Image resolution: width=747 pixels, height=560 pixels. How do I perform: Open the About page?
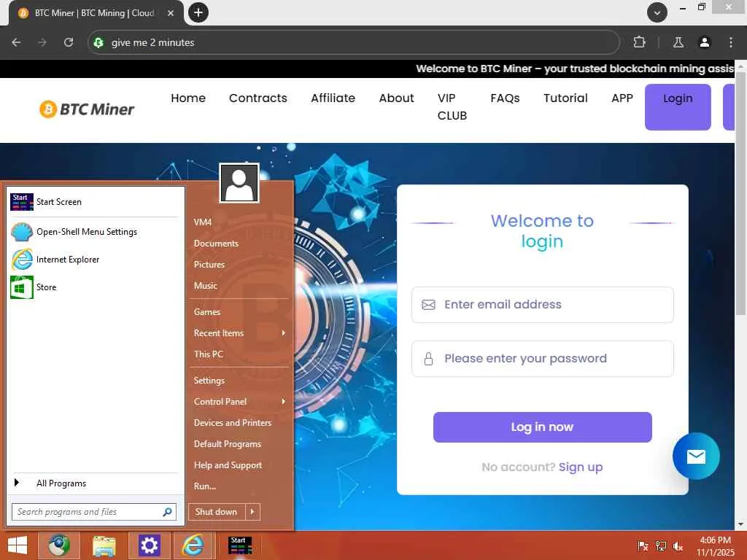point(396,98)
